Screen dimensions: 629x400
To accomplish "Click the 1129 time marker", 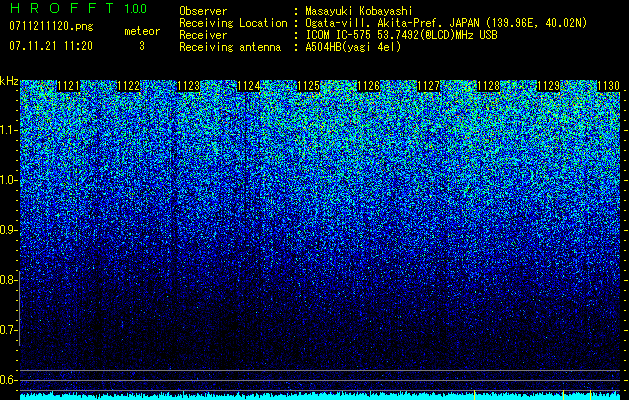I will pos(548,86).
